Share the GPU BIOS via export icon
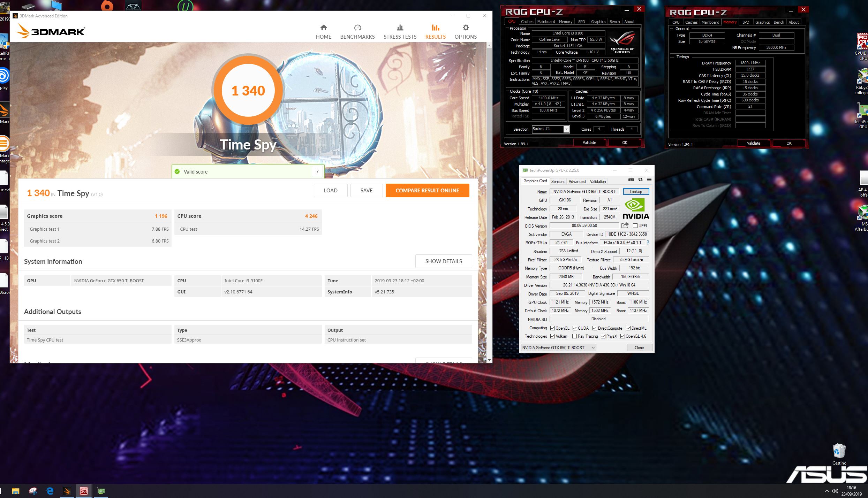 click(x=625, y=225)
